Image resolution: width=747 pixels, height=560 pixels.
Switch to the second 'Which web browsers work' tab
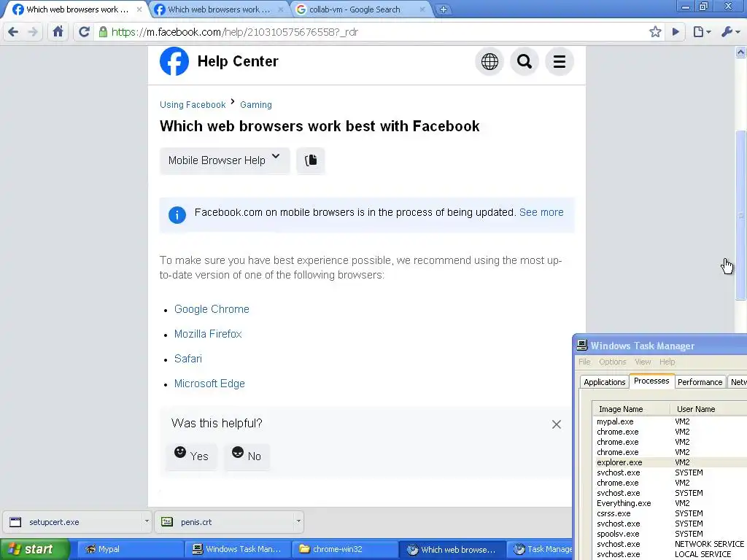coord(218,9)
